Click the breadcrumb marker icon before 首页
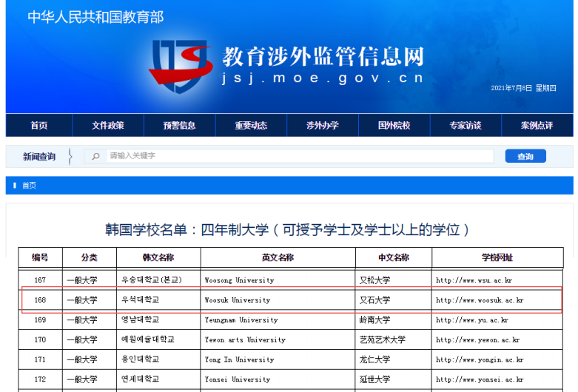Screen dimensions: 578x392 pyautogui.click(x=15, y=186)
